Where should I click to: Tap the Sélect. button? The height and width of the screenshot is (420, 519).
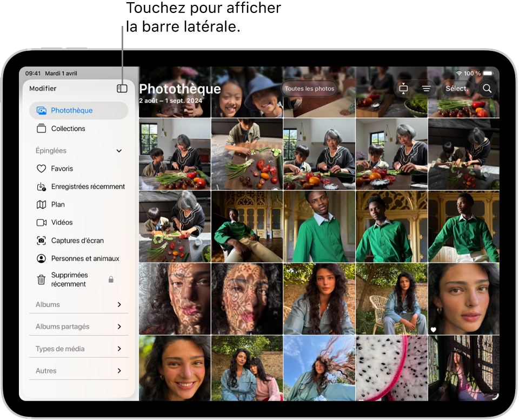(x=456, y=88)
